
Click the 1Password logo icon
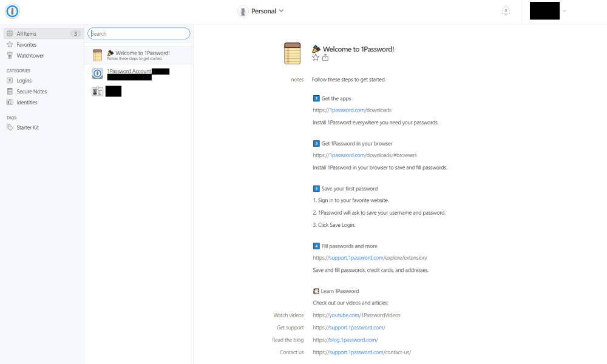[12, 11]
